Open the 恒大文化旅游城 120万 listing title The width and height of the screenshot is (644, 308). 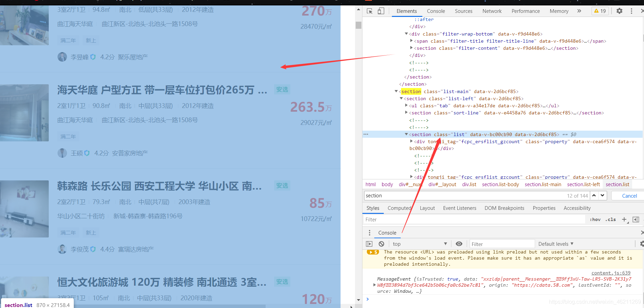click(x=161, y=282)
